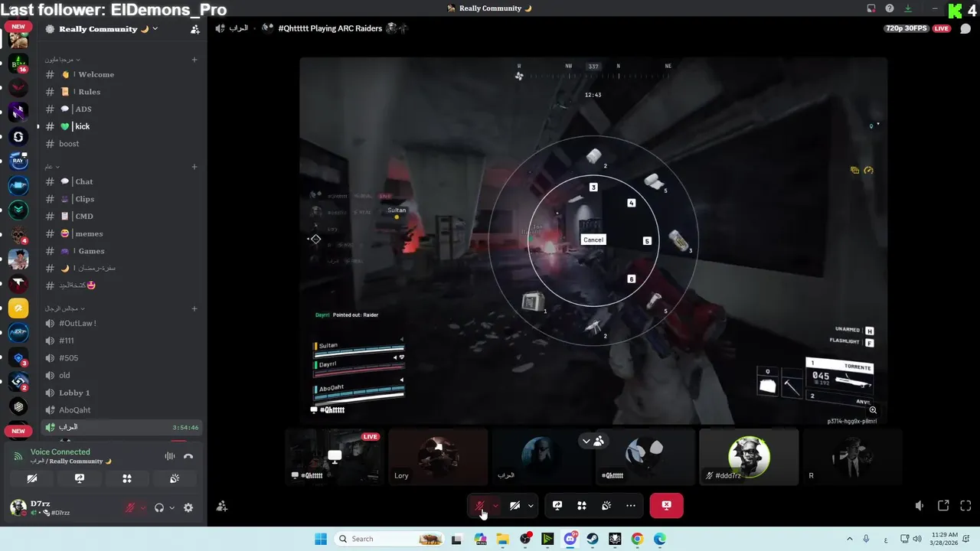Open File Explorer from the taskbar
The image size is (980, 551).
503,539
